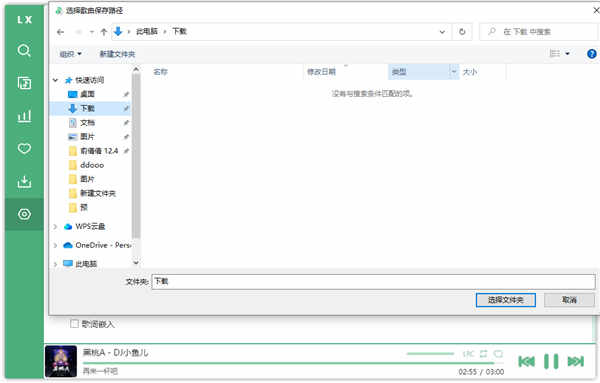This screenshot has height=383, width=600.
Task: Seek within the song progress bar
Action: pos(293,363)
